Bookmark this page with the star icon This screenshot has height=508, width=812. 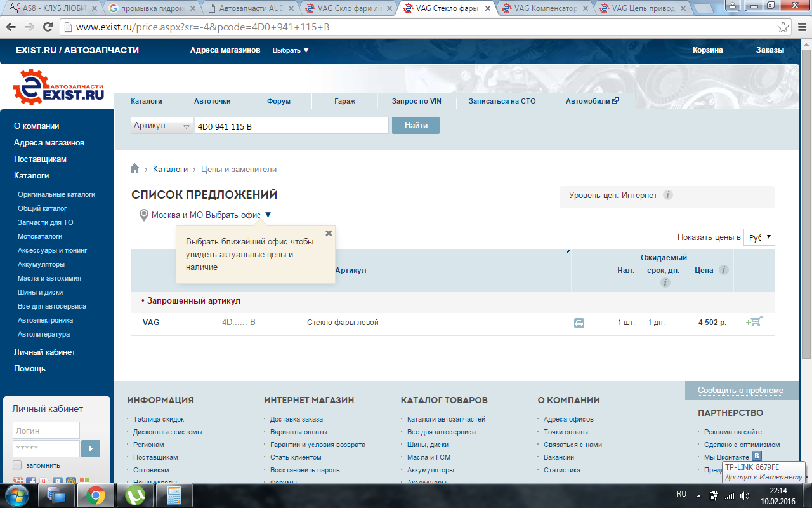(x=783, y=27)
